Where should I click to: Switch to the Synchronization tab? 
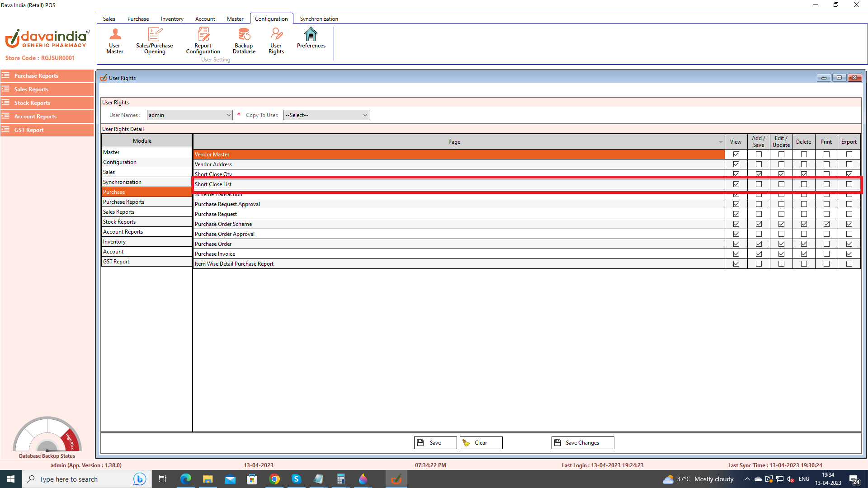[x=319, y=19]
